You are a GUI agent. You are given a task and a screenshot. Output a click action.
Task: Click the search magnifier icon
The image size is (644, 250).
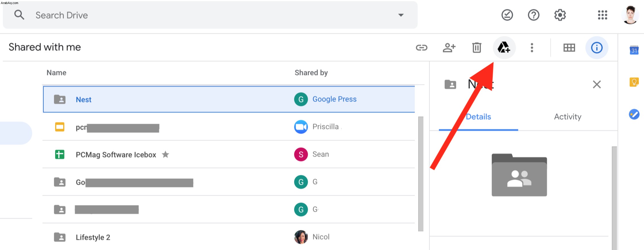pyautogui.click(x=19, y=15)
